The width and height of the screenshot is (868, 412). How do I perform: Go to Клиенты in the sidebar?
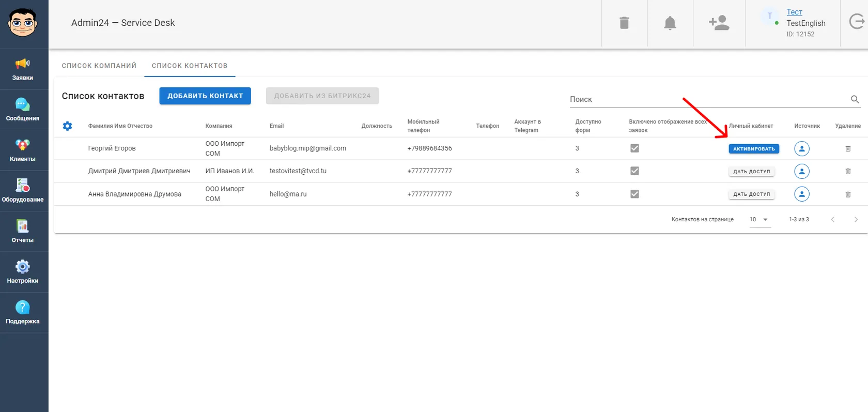click(23, 151)
